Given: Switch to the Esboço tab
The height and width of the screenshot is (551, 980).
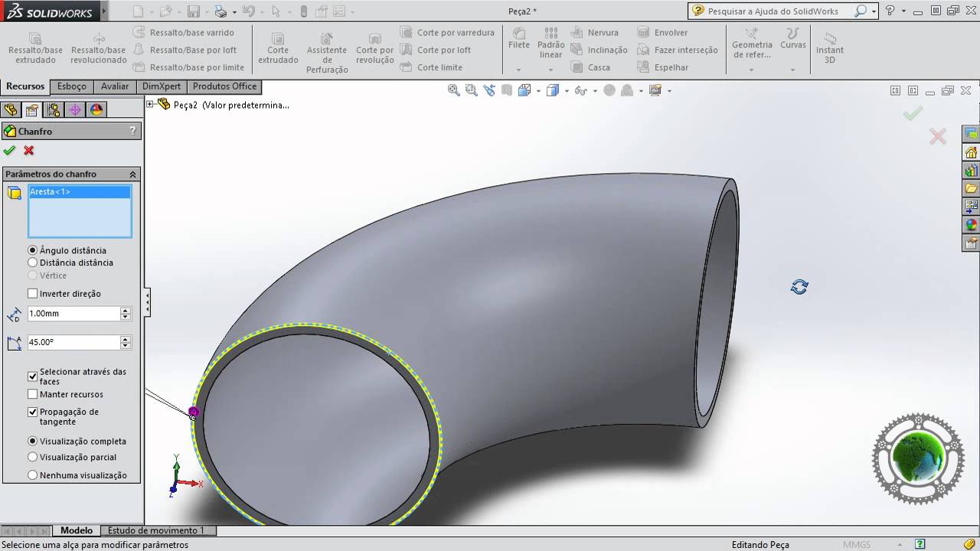Looking at the screenshot, I should [x=72, y=86].
